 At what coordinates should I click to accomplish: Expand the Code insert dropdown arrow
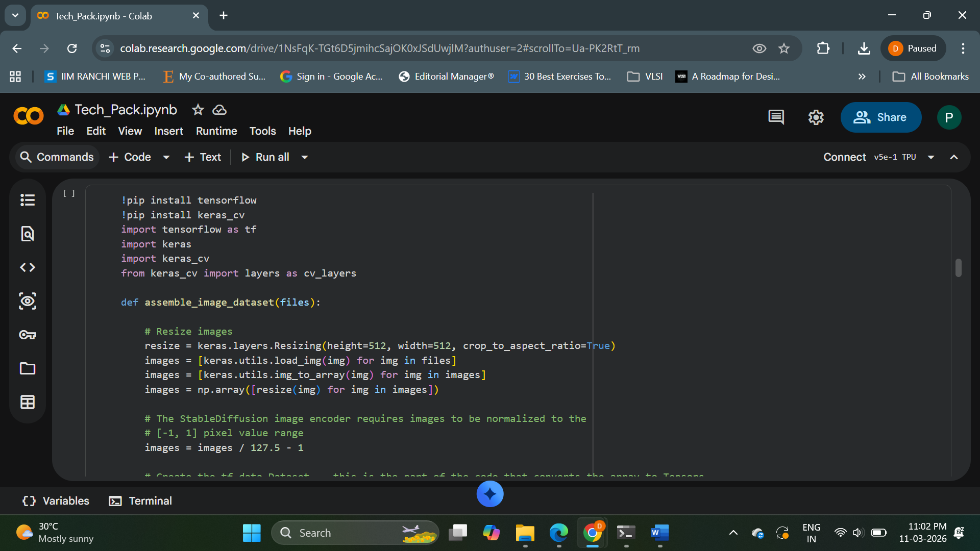[x=166, y=157]
